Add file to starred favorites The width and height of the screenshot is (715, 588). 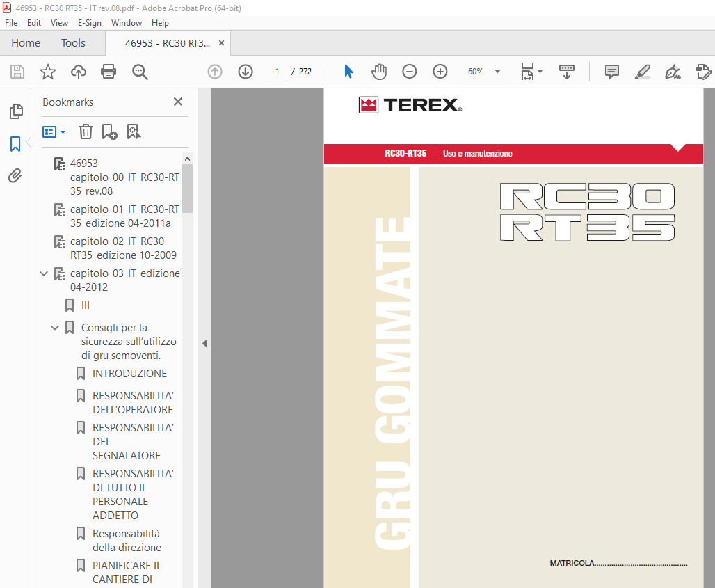click(48, 72)
